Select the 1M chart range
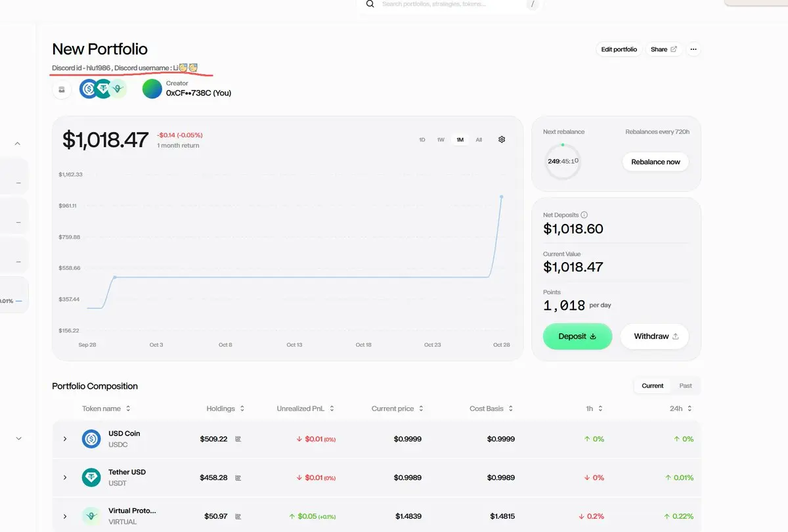 (460, 140)
